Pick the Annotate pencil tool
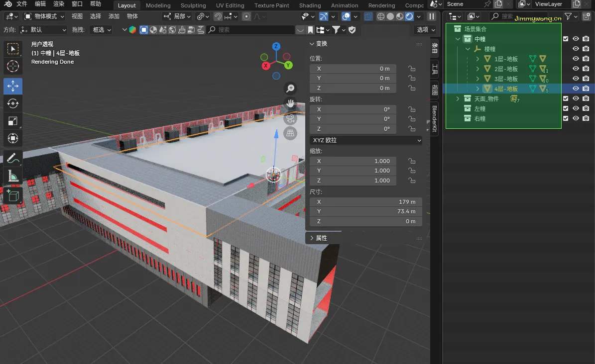The width and height of the screenshot is (595, 364). [13, 159]
